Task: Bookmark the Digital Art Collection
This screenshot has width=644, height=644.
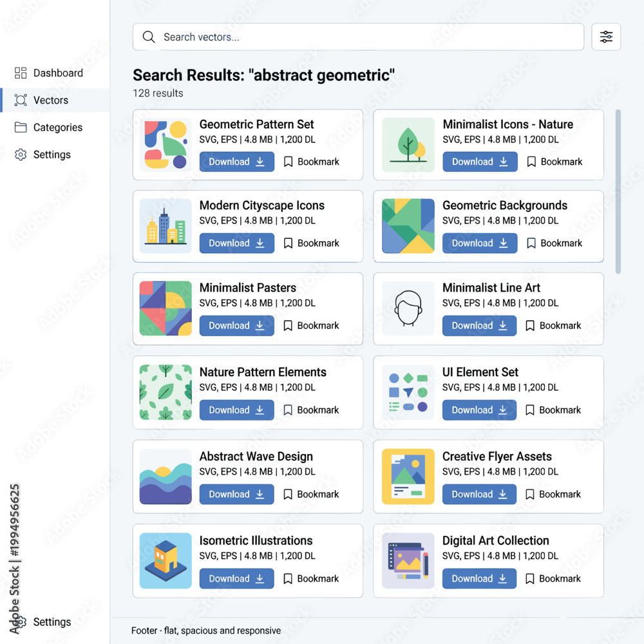Action: 553,579
